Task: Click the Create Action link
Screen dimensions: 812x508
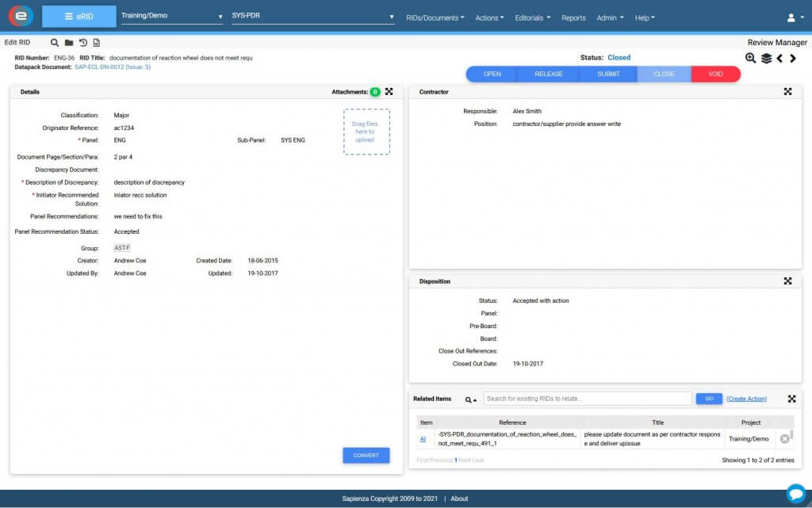Action: click(x=746, y=399)
